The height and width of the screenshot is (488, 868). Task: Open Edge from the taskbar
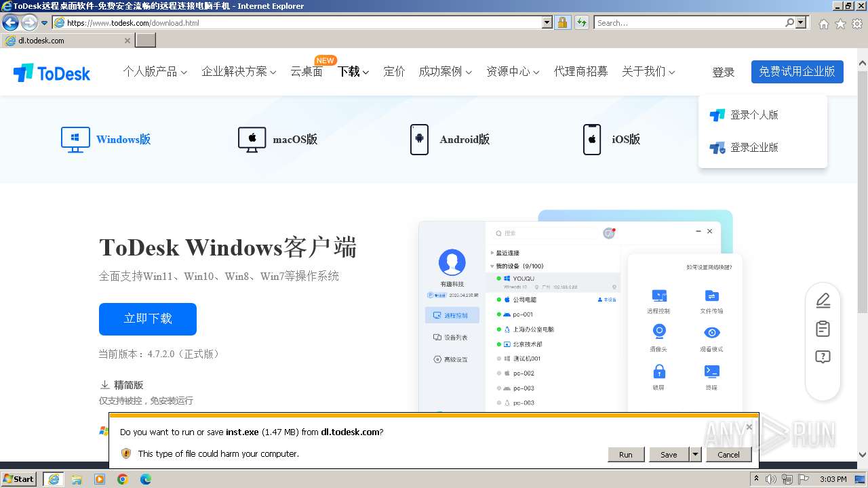click(x=146, y=479)
